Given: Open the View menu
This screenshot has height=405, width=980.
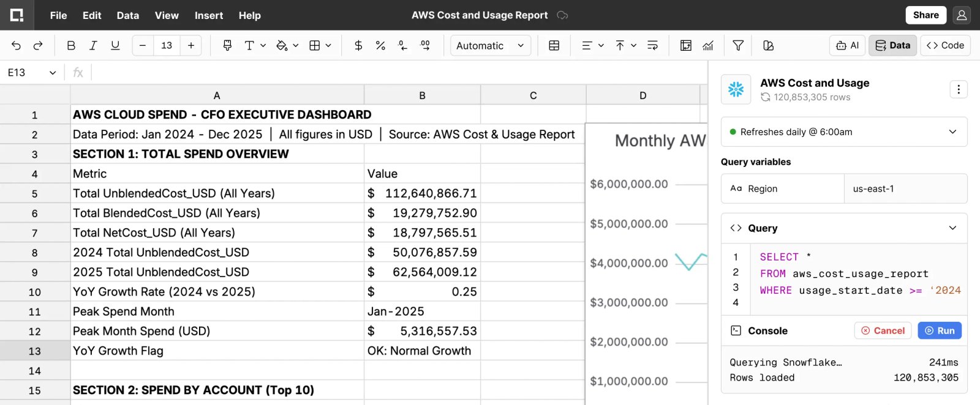Looking at the screenshot, I should pyautogui.click(x=167, y=15).
